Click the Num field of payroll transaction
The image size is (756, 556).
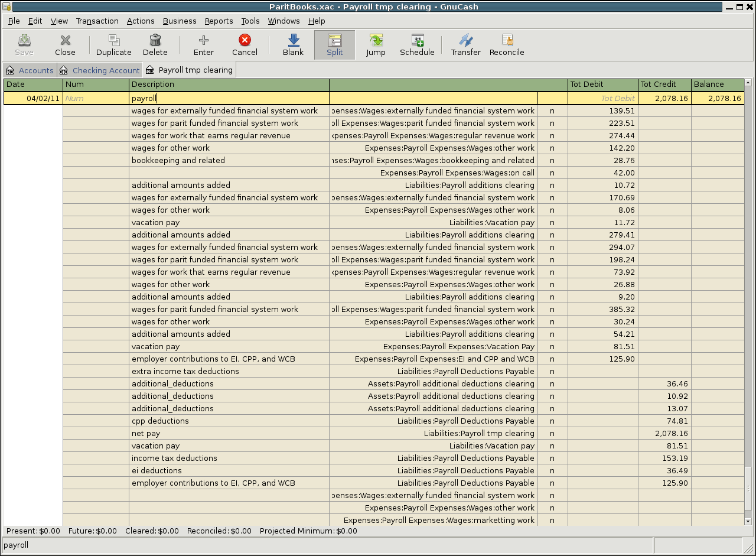pos(96,99)
